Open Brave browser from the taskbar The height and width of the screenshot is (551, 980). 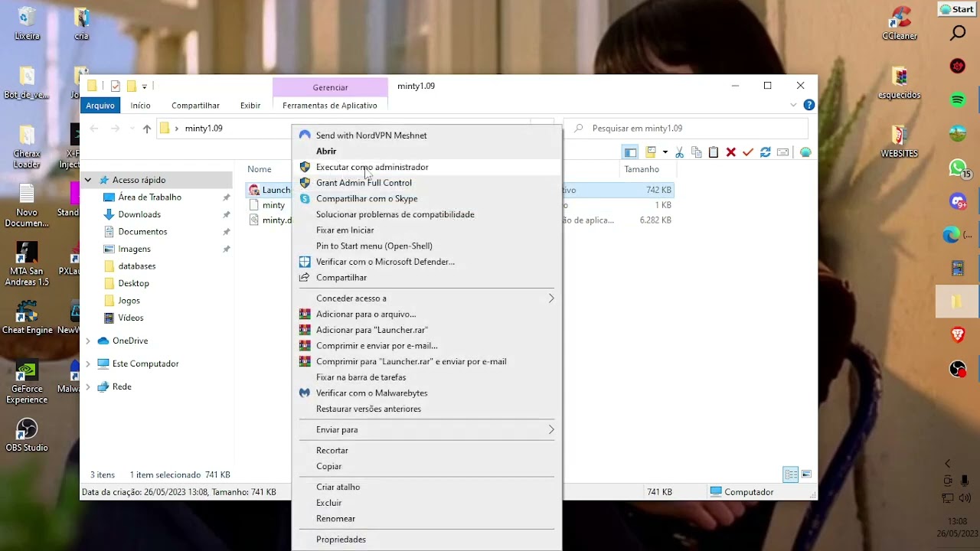coord(958,334)
